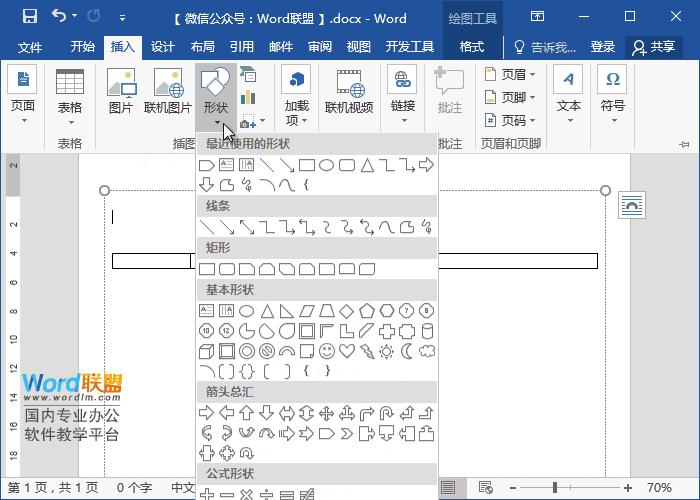The image size is (700, 500).
Task: Select the left arrow in 箭头总汇
Action: (x=227, y=413)
